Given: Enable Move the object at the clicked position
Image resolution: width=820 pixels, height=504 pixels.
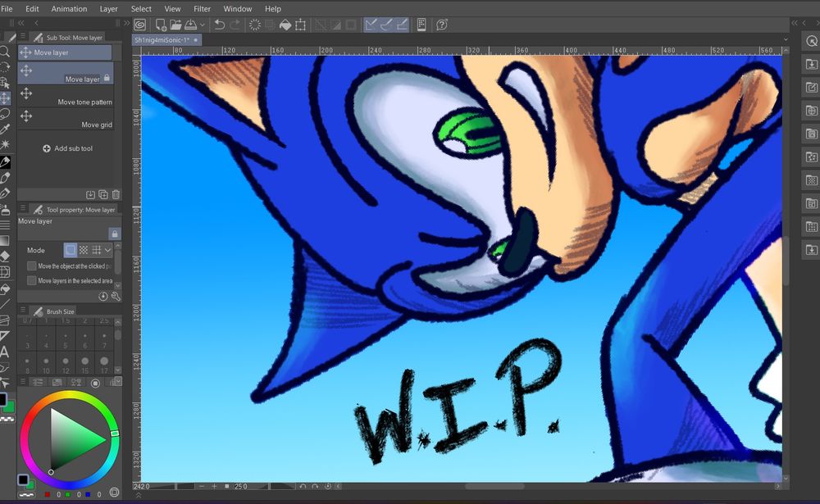Looking at the screenshot, I should [32, 266].
